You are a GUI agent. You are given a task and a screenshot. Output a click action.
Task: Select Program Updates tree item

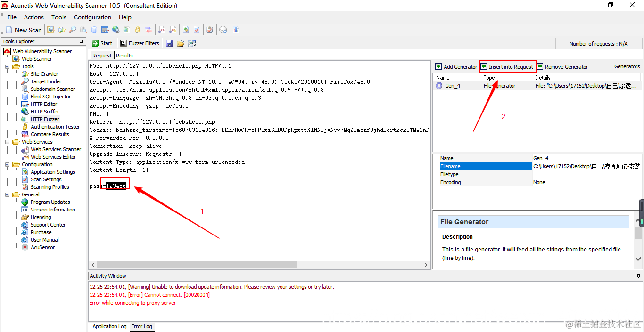pos(50,202)
